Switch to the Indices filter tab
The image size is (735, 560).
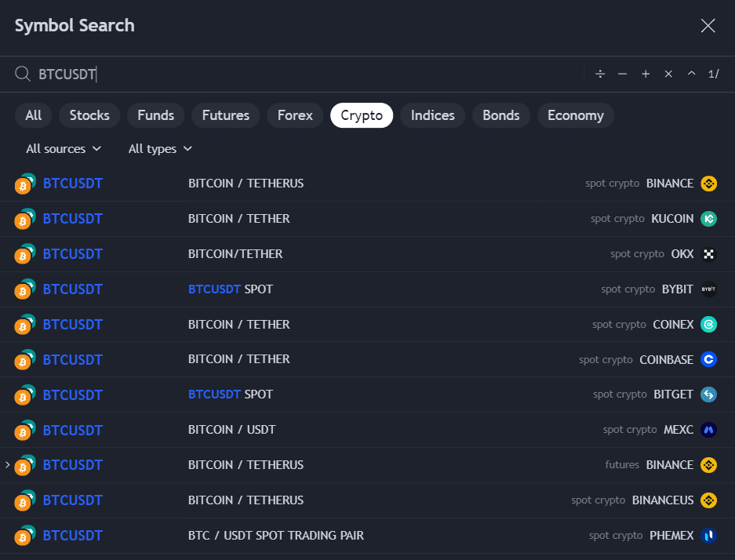[433, 115]
